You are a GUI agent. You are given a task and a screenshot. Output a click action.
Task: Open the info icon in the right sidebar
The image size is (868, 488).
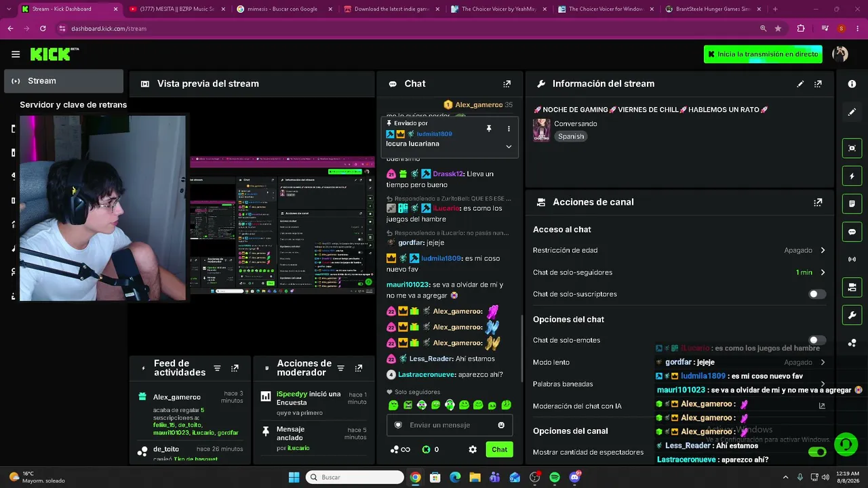[852, 83]
